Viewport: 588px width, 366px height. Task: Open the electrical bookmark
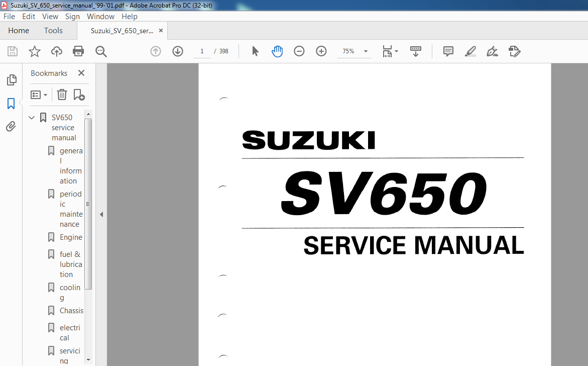(x=70, y=333)
